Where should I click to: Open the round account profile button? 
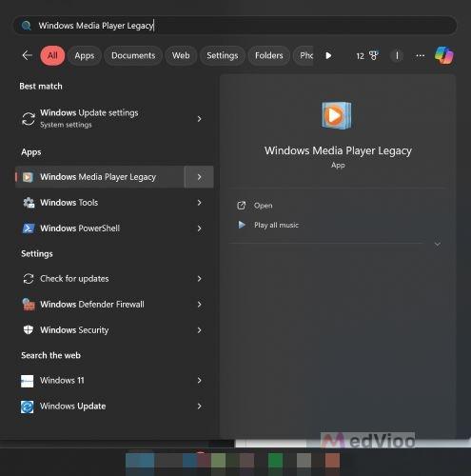click(x=397, y=56)
